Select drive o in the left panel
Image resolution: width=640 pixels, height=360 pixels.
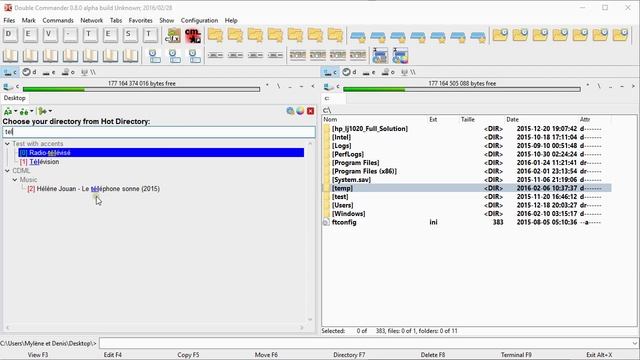point(68,72)
